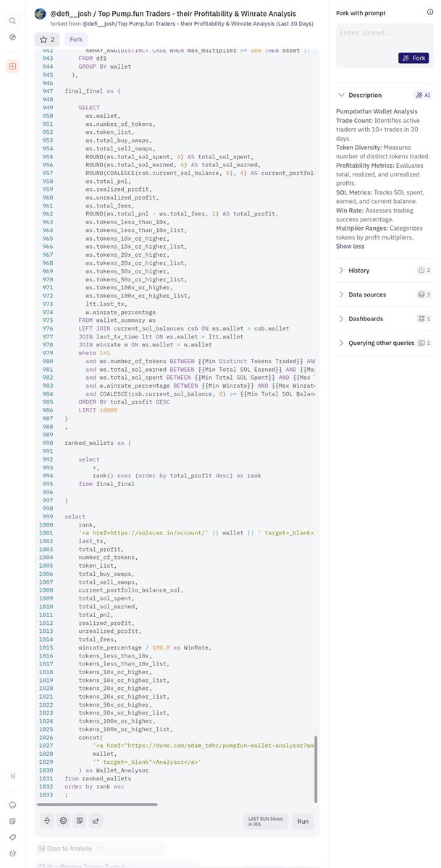Open the compass Discover icon
Screen dimensions: 441x868
point(12,36)
